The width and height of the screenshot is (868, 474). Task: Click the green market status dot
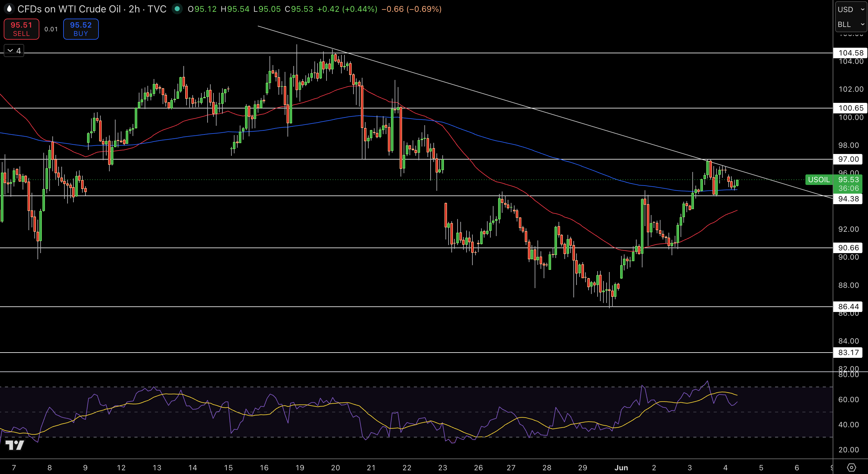177,9
